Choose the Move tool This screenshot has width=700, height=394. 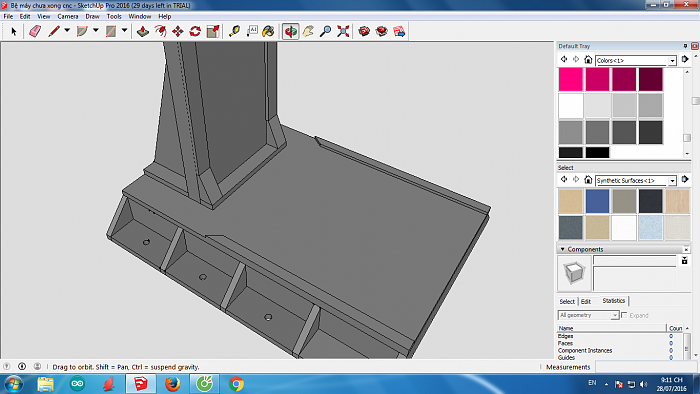pyautogui.click(x=178, y=31)
